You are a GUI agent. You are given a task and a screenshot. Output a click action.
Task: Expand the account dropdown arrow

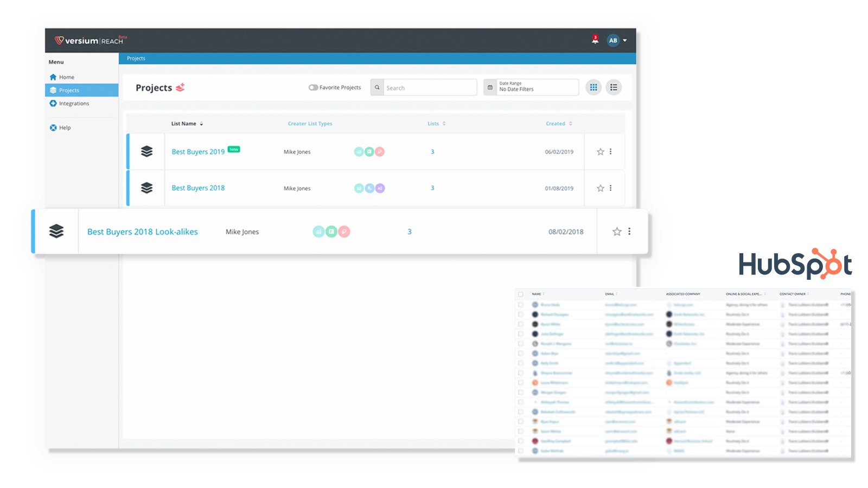coord(625,40)
